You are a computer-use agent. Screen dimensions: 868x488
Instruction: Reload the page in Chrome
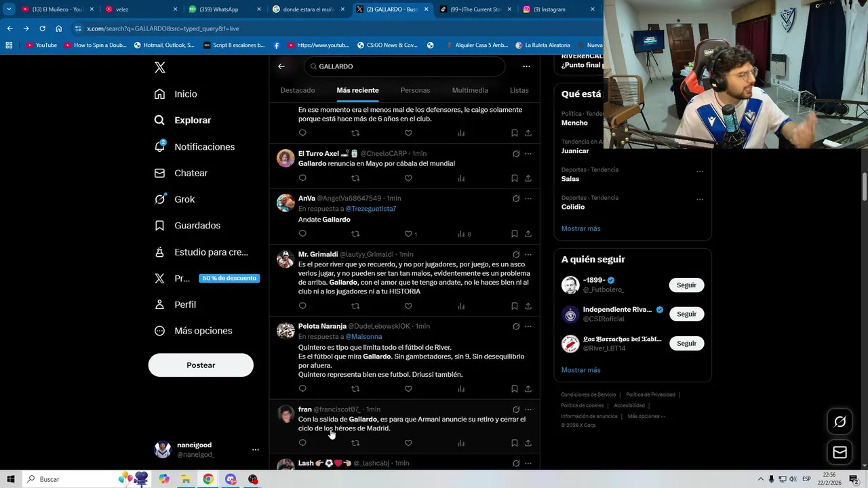tap(42, 28)
